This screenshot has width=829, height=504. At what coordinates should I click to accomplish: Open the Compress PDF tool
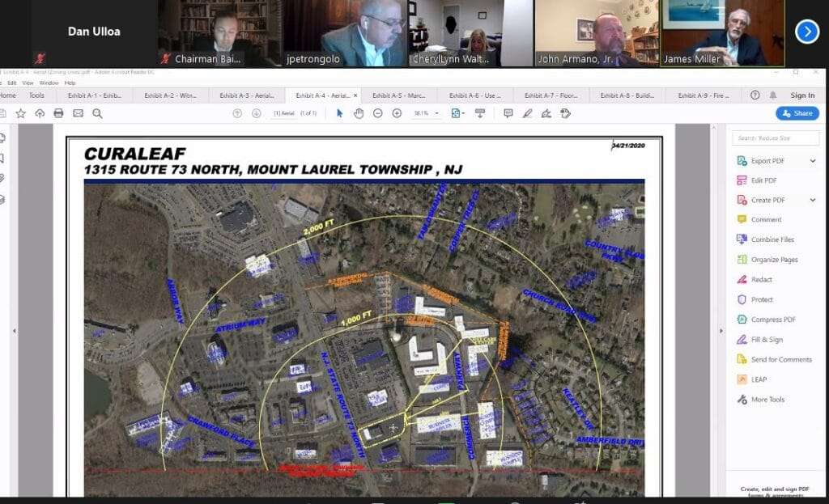(x=772, y=320)
